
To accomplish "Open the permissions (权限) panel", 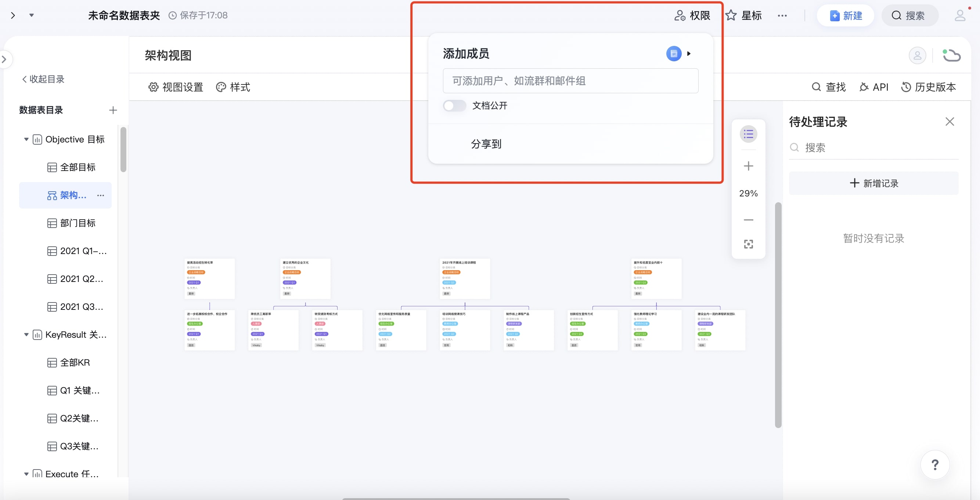I will pos(692,15).
